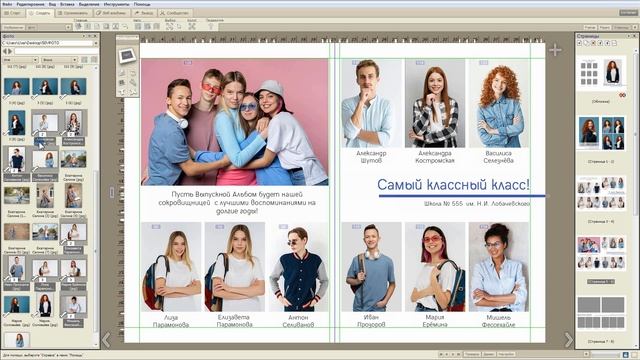
Task: Open the Редактирование menu
Action: pos(31,4)
